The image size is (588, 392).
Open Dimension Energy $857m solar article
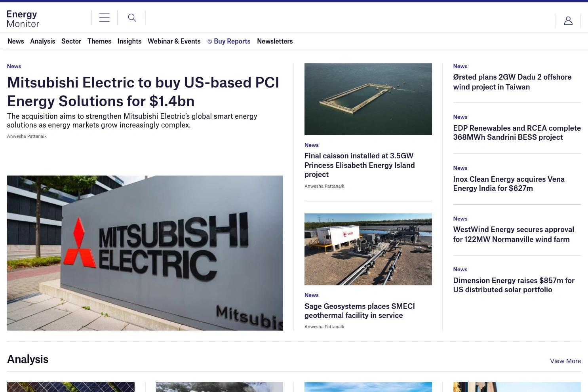pyautogui.click(x=514, y=285)
